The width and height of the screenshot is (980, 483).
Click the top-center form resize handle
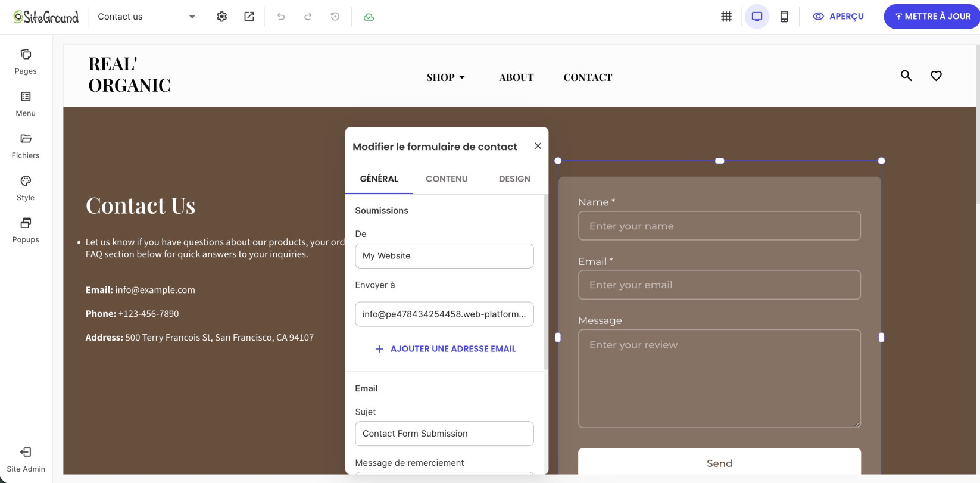pyautogui.click(x=719, y=161)
